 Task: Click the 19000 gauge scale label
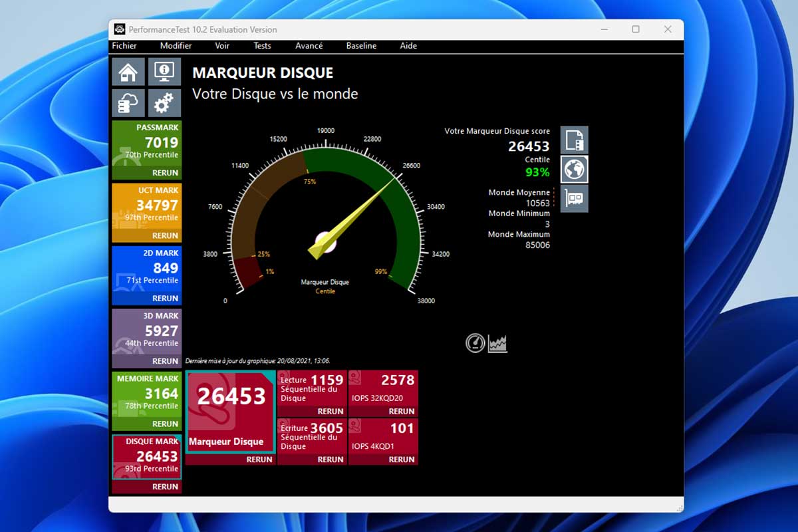coord(326,131)
